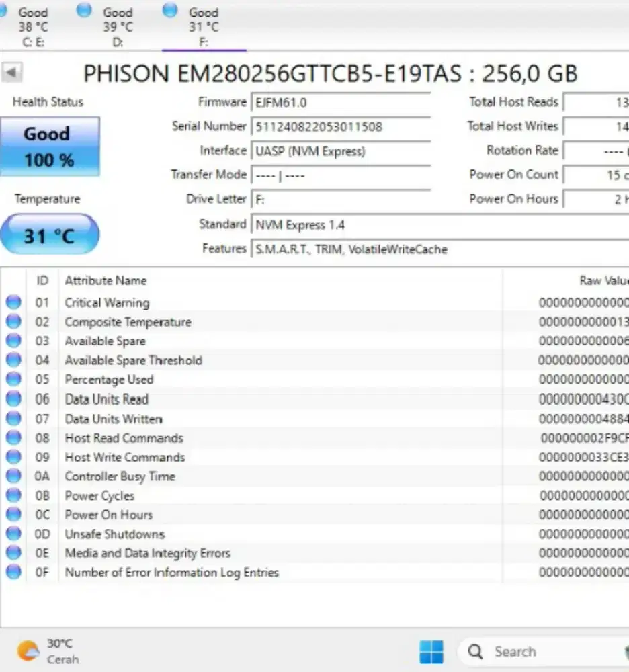
Task: Select the Composite Temperature attribute name
Action: [x=128, y=322]
